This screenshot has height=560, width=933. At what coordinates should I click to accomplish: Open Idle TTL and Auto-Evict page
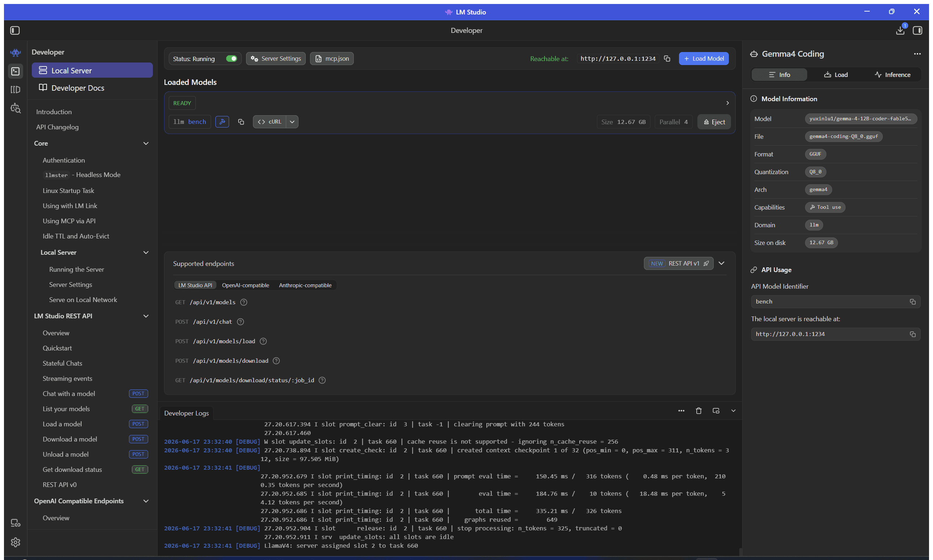(x=76, y=236)
